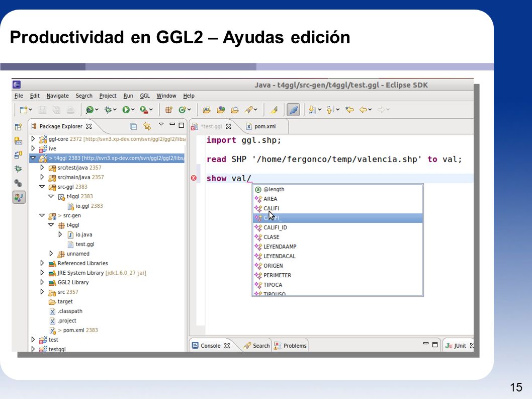Image resolution: width=532 pixels, height=399 pixels.
Task: Click the 'show val/' line in editor
Action: point(339,178)
